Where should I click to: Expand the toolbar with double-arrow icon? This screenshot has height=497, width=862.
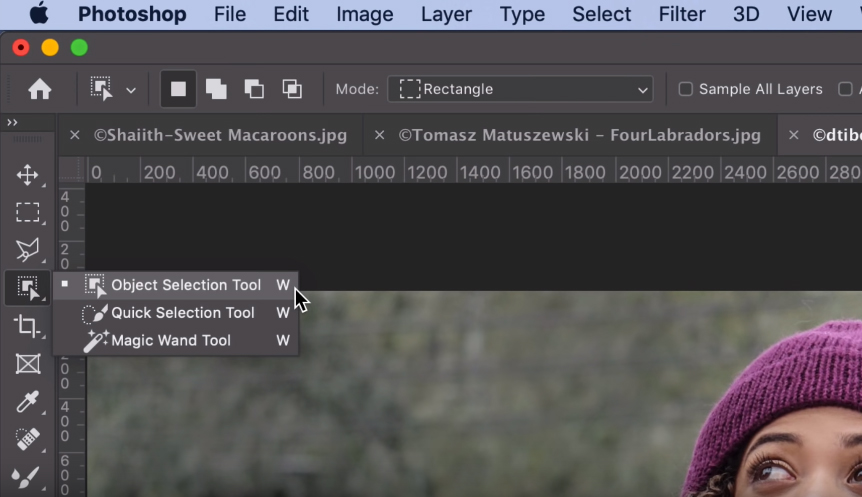(x=12, y=122)
